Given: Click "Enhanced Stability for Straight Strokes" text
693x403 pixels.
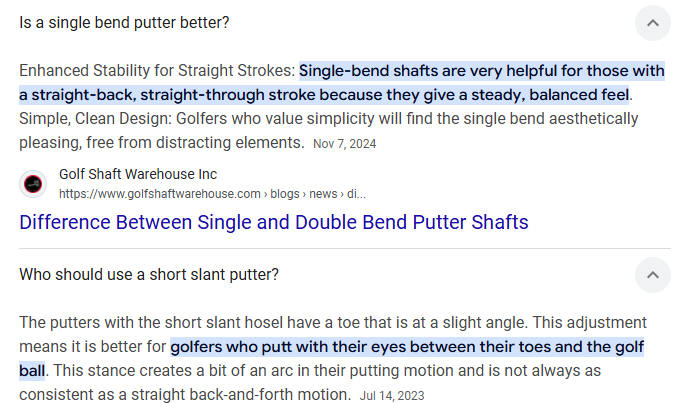Looking at the screenshot, I should (156, 71).
